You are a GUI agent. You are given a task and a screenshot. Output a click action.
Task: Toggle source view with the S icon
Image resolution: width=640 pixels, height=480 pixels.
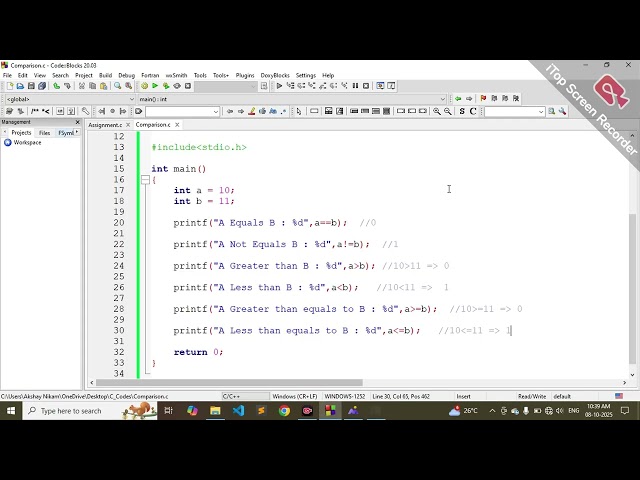pos(462,111)
